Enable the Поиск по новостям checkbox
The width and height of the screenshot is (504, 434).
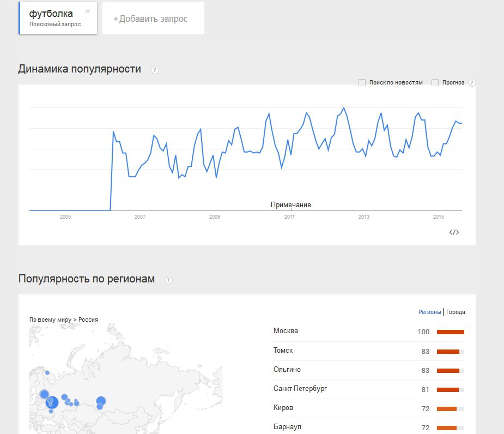point(362,82)
